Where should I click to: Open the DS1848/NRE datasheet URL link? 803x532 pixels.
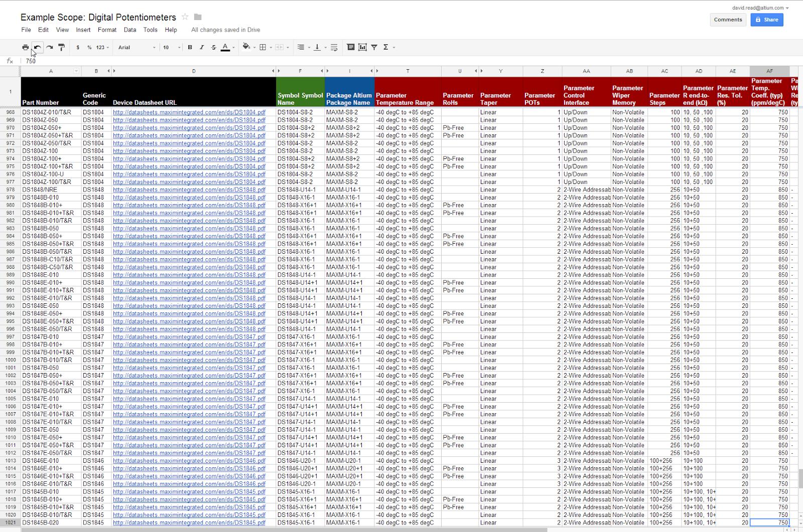click(189, 190)
